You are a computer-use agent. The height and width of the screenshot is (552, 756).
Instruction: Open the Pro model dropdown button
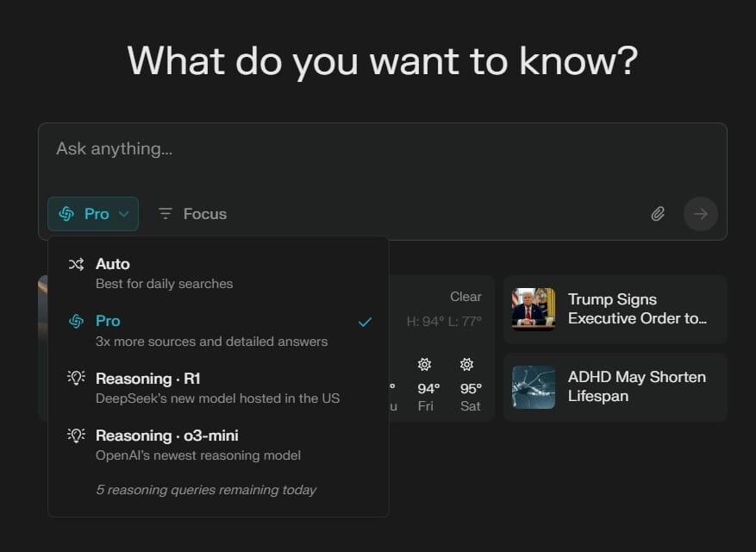pyautogui.click(x=93, y=214)
